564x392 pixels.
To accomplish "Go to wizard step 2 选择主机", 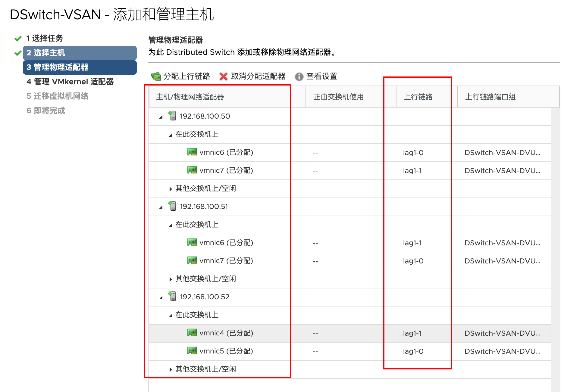I will click(x=80, y=53).
